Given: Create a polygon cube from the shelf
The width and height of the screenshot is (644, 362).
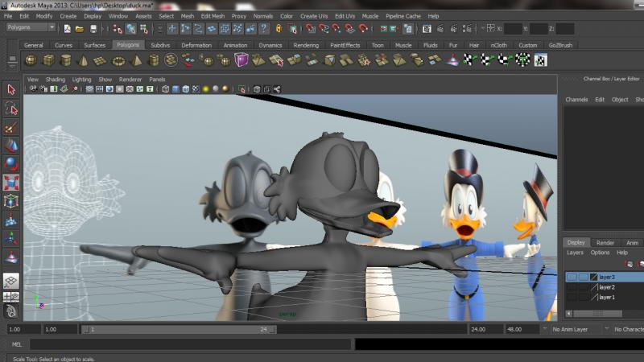Looking at the screenshot, I should pyautogui.click(x=48, y=60).
